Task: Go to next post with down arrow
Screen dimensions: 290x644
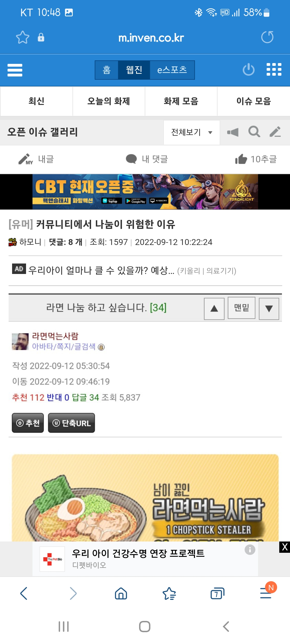Action: tap(269, 309)
